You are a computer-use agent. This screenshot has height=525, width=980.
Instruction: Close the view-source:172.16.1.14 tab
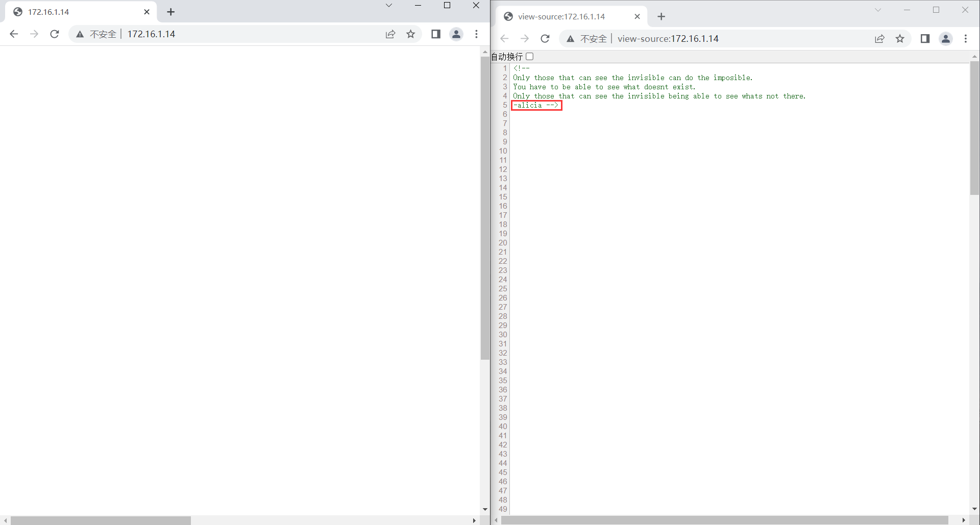point(637,16)
